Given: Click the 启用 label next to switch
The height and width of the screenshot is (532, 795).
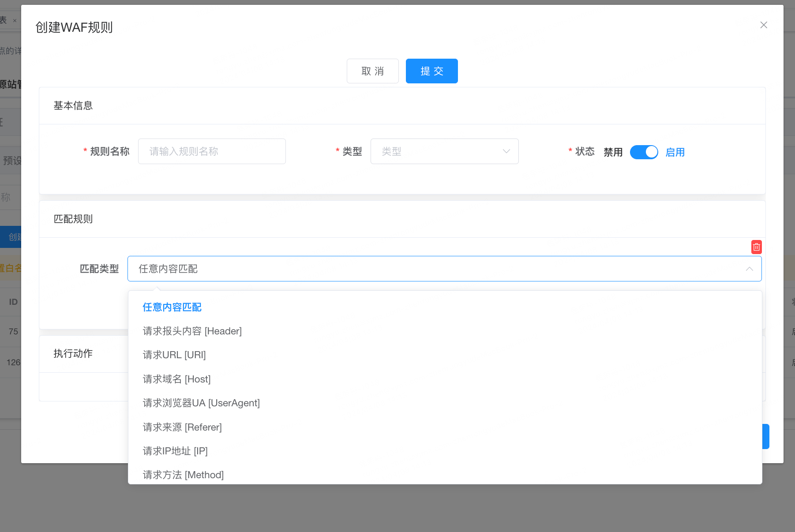Looking at the screenshot, I should coord(675,153).
